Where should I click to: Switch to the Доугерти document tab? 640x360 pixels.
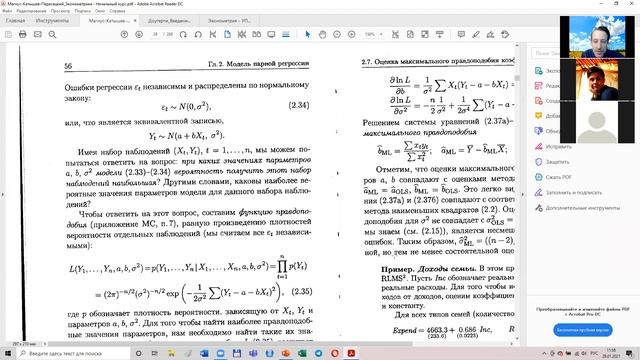[x=169, y=20]
